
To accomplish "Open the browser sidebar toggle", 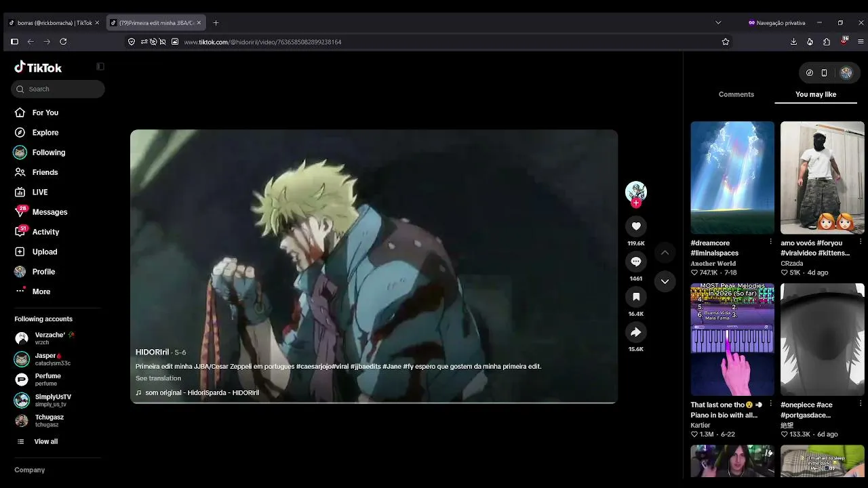I will click(x=14, y=41).
